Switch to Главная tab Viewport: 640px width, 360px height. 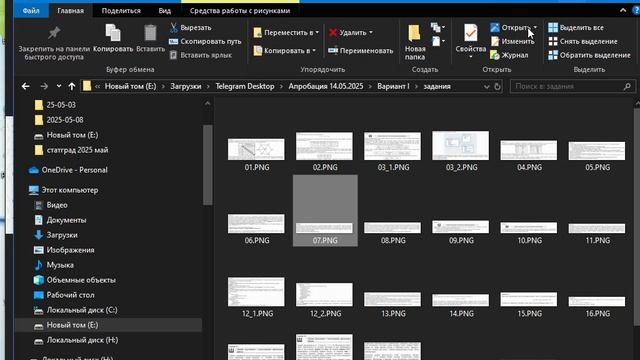(71, 11)
